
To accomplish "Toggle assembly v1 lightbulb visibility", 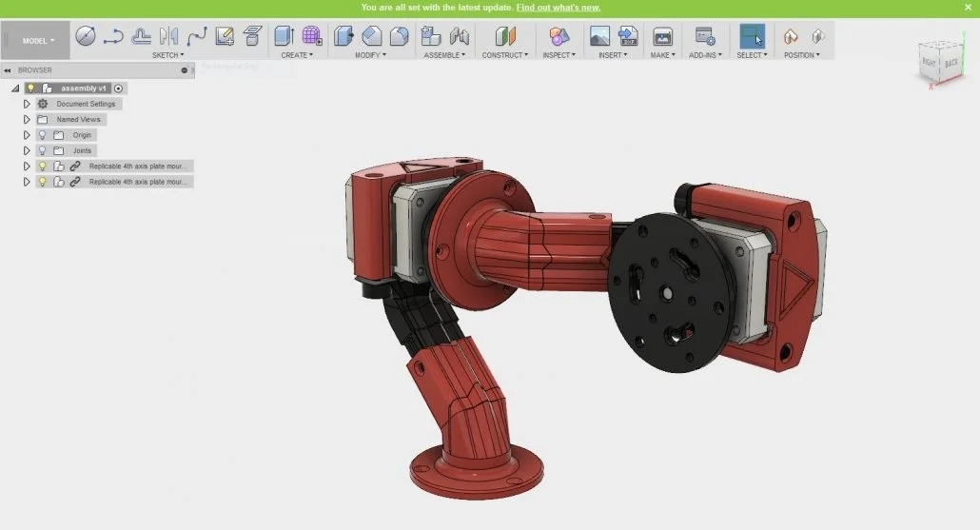I will (30, 88).
